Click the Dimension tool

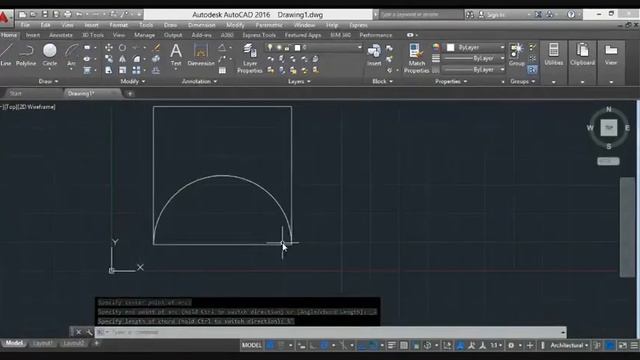coord(201,54)
